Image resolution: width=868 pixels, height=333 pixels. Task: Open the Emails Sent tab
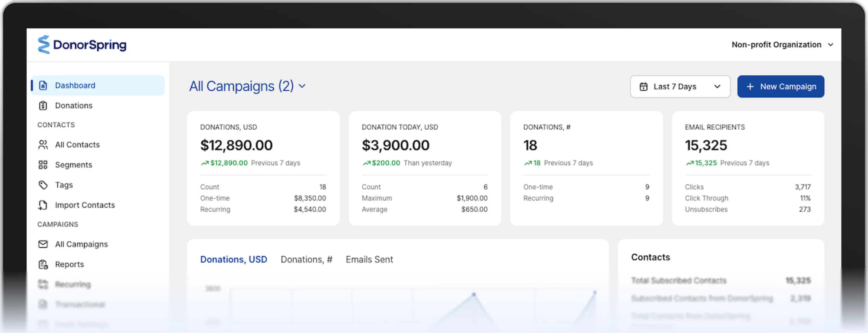click(x=369, y=259)
